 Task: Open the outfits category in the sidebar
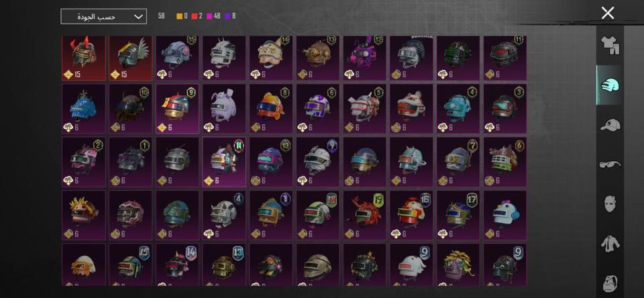tap(610, 45)
